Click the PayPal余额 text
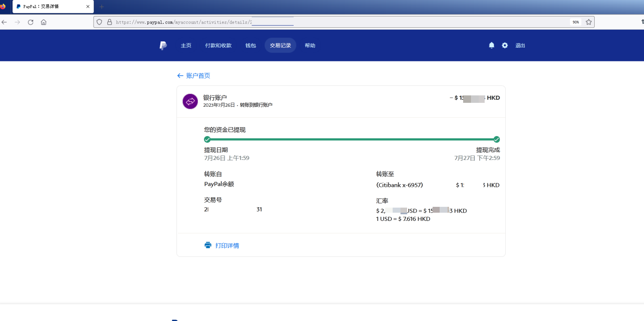 click(219, 184)
